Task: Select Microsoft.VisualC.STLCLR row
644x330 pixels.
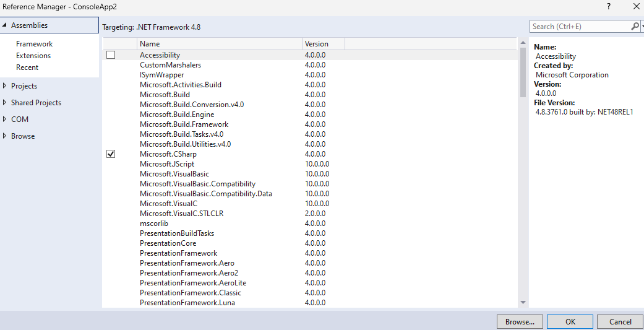Action: pos(309,213)
